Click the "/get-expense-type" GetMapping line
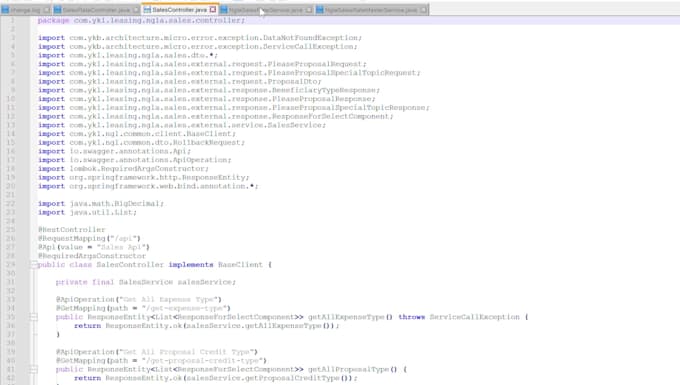The width and height of the screenshot is (680, 385). pyautogui.click(x=143, y=308)
